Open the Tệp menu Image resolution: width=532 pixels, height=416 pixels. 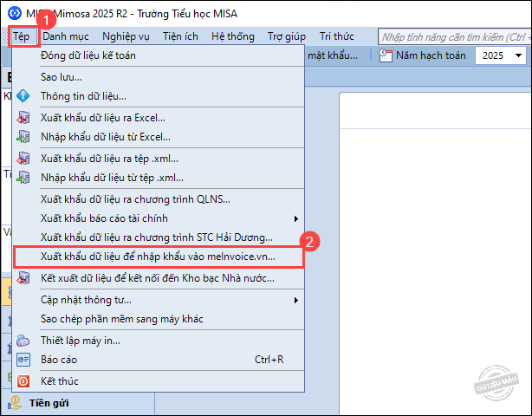pos(22,36)
